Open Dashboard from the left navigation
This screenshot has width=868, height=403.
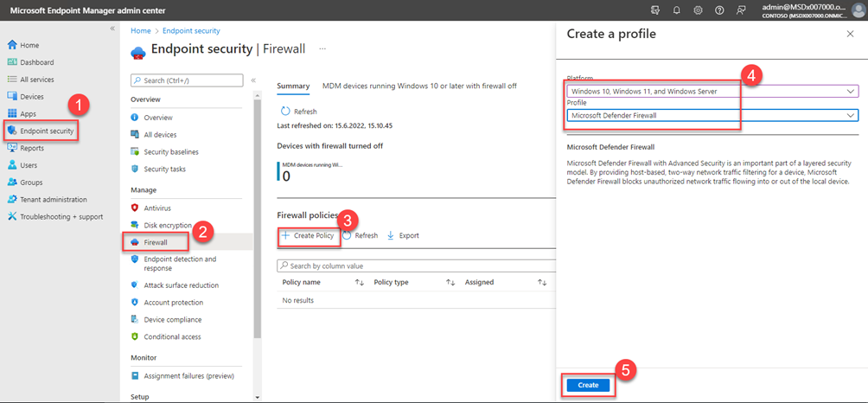[37, 62]
